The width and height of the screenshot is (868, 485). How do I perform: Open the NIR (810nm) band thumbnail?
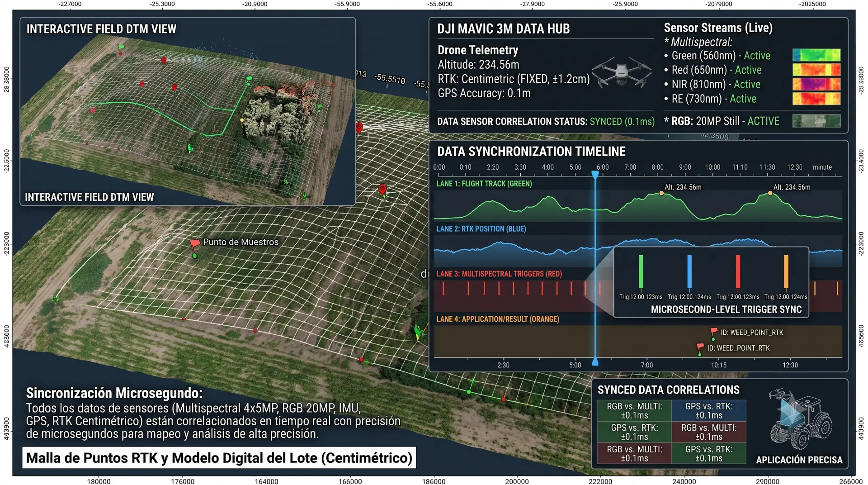pos(816,84)
